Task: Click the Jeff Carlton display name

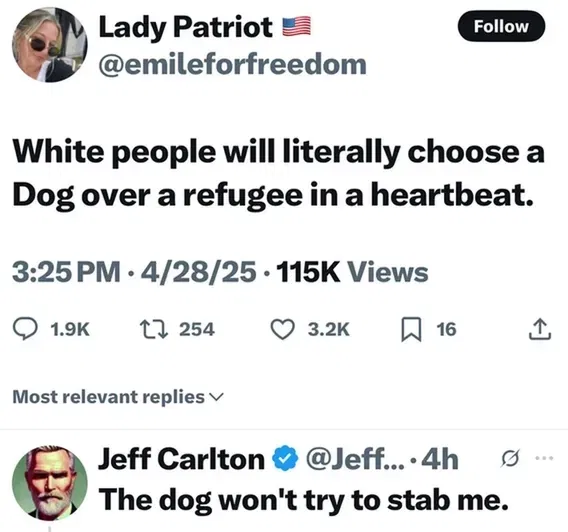Action: click(181, 458)
